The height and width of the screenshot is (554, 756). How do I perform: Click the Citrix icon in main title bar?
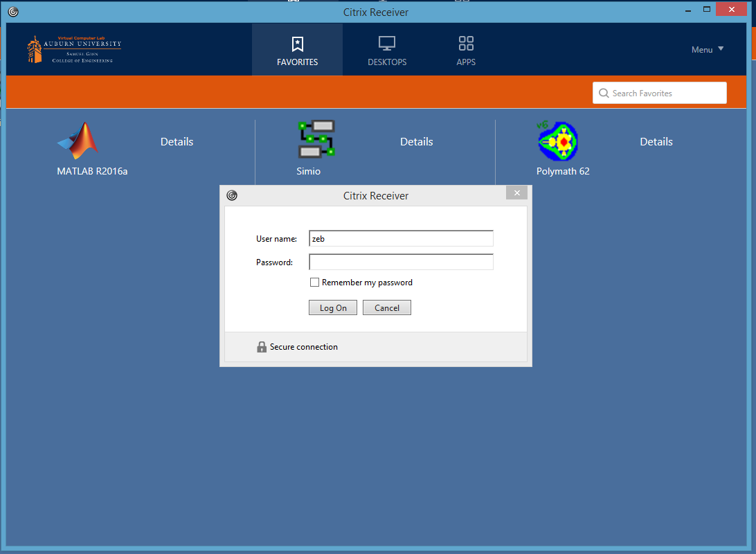[x=13, y=12]
